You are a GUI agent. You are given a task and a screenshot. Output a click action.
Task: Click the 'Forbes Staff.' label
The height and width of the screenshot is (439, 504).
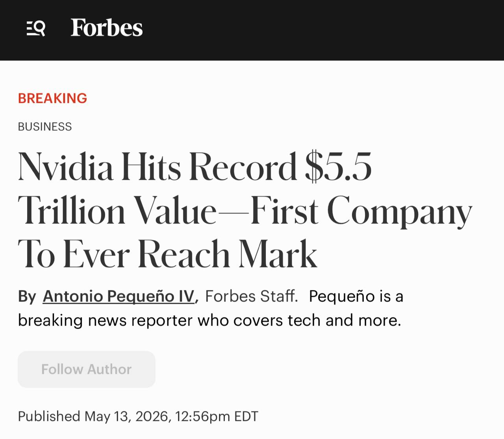coord(252,296)
